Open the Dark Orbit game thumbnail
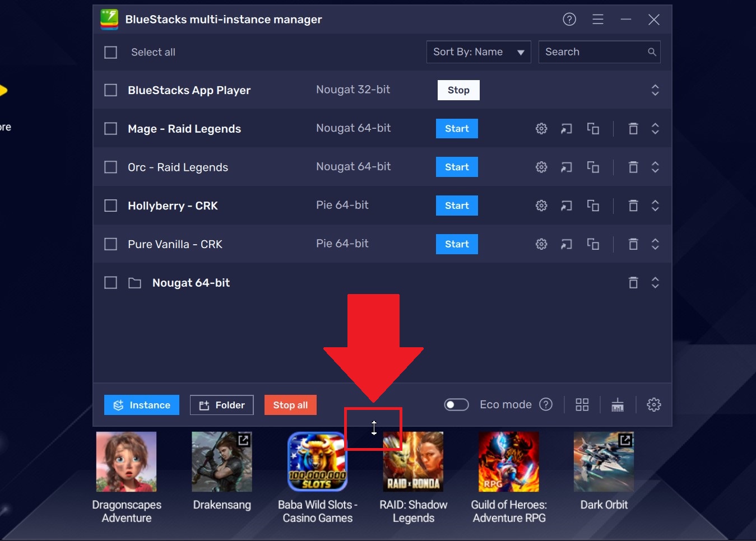756x541 pixels. (x=604, y=461)
